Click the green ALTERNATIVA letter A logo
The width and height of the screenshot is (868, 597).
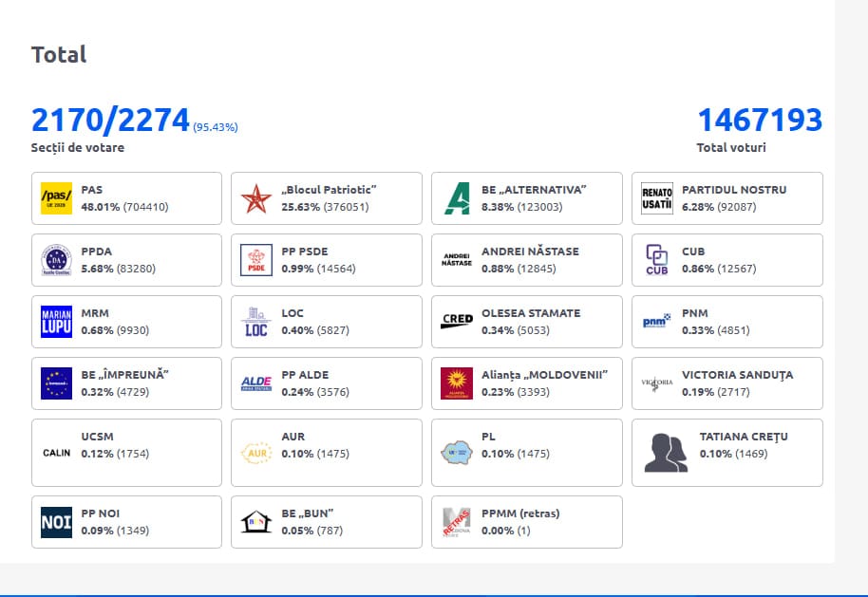tap(457, 198)
